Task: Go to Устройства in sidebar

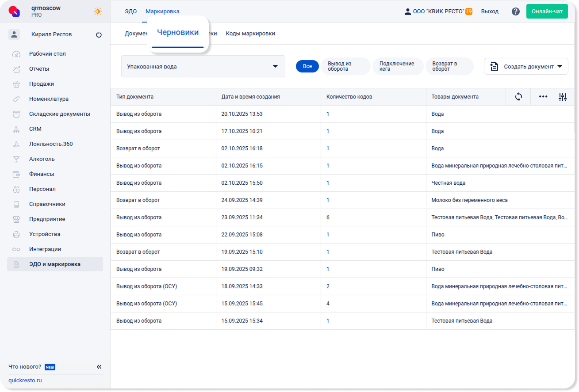Action: coord(45,234)
